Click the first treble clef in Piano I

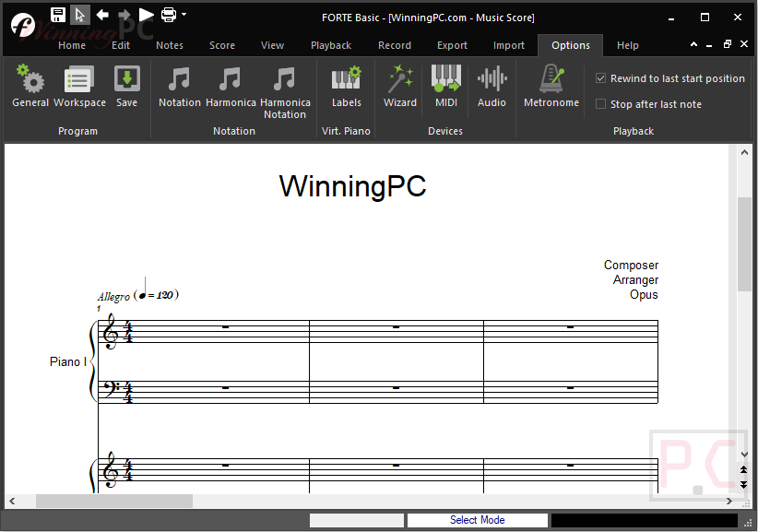tap(111, 331)
